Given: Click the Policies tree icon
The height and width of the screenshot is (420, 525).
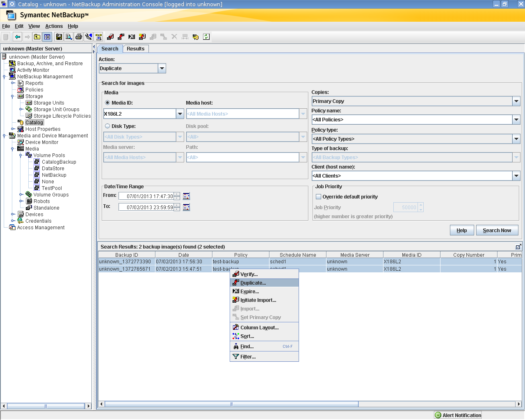Looking at the screenshot, I should [x=21, y=90].
